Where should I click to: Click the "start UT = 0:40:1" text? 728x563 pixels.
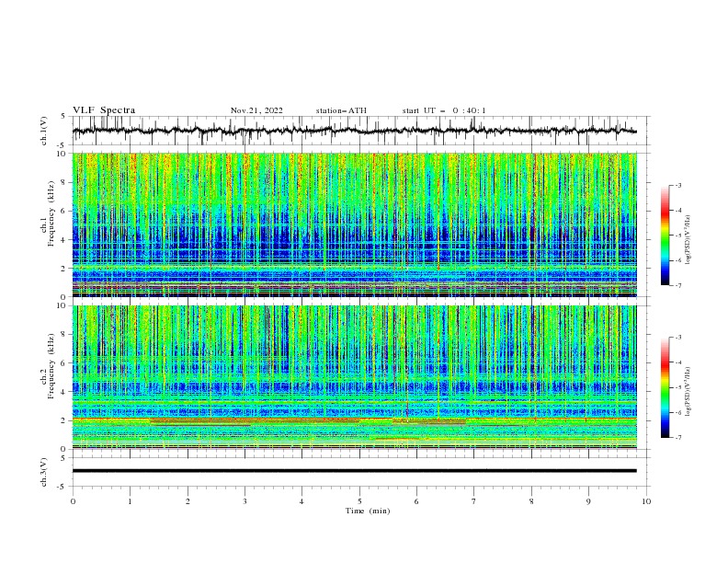[444, 110]
